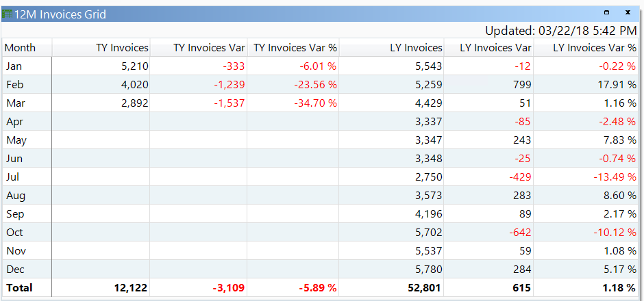
Task: Click the Total row label
Action: (x=18, y=288)
